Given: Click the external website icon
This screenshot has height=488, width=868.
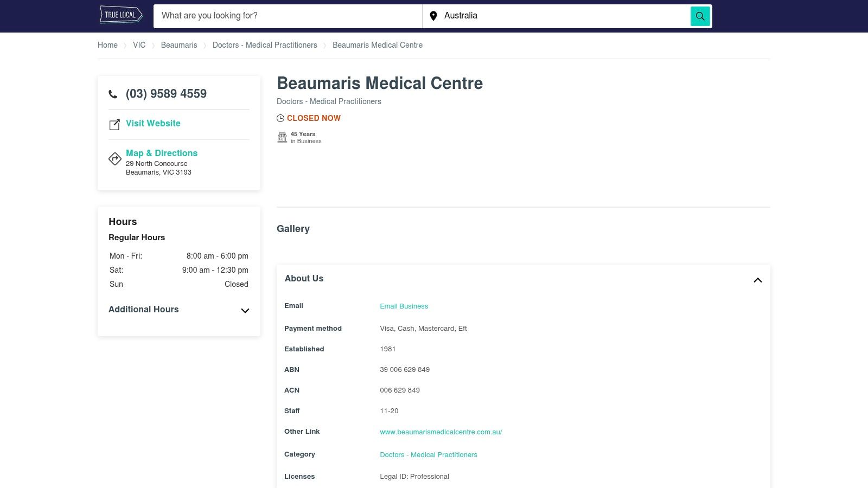Looking at the screenshot, I should coord(114,125).
